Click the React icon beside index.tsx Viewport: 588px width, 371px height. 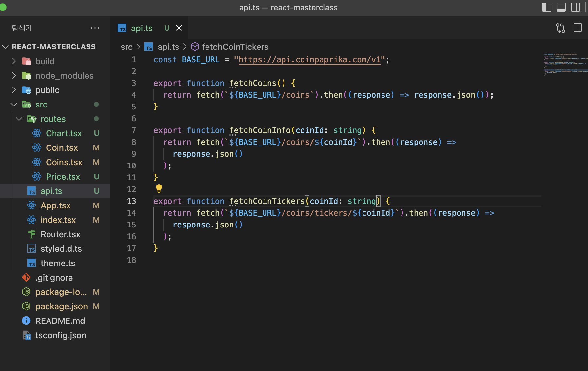[31, 220]
